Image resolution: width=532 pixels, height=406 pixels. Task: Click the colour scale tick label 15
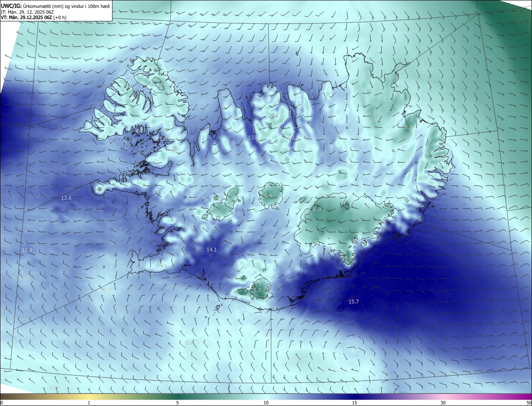click(355, 403)
